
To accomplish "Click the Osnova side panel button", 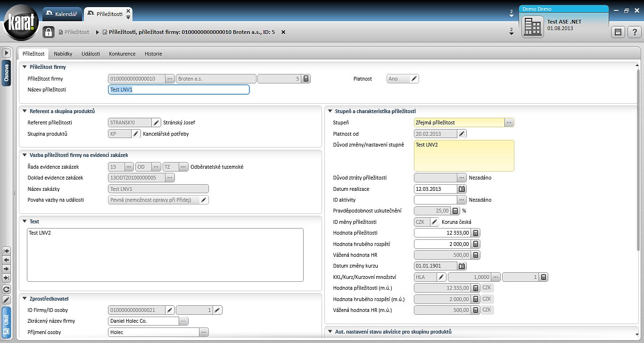I will pyautogui.click(x=6, y=73).
